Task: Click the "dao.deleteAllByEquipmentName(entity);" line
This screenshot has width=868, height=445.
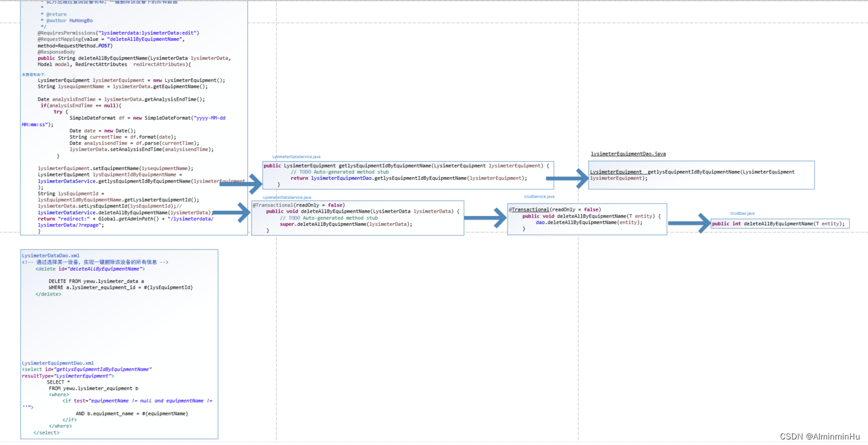Action: tap(589, 222)
